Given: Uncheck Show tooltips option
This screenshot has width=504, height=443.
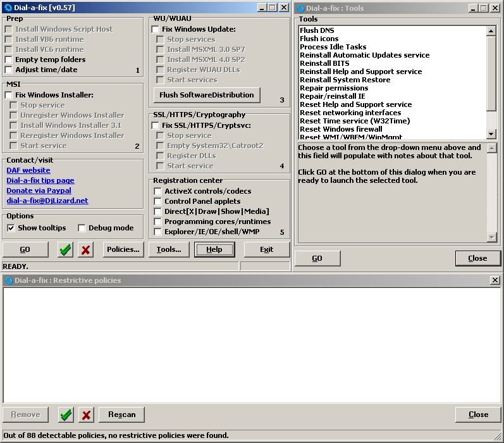Looking at the screenshot, I should [11, 228].
